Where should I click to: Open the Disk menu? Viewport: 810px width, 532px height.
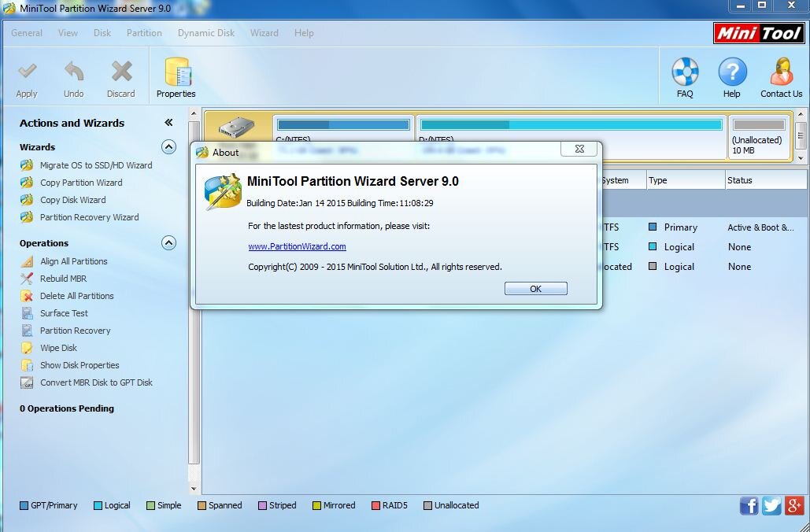point(102,33)
